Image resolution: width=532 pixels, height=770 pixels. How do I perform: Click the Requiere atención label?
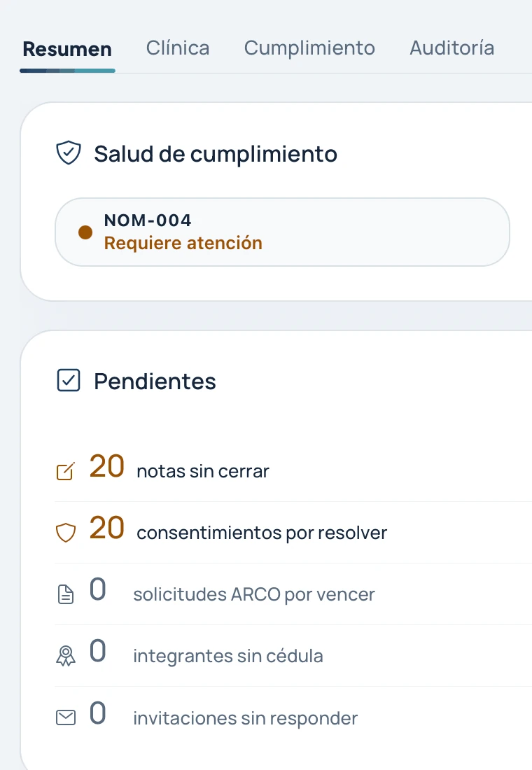point(183,243)
